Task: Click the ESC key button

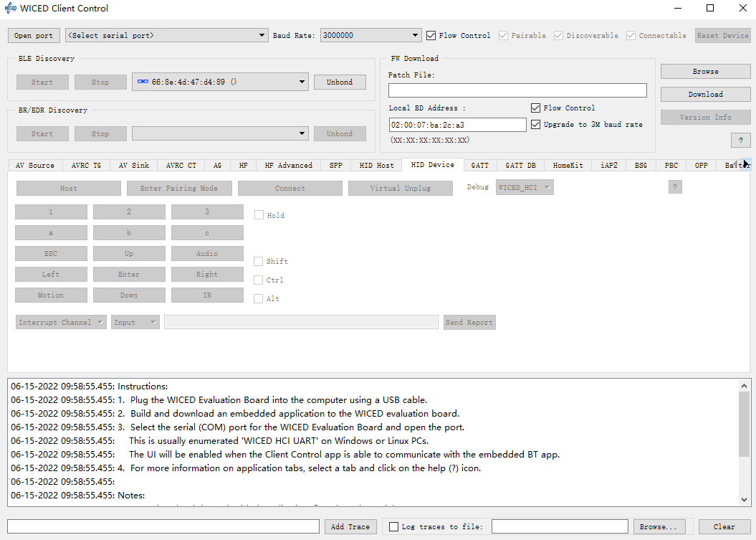Action: (x=51, y=253)
